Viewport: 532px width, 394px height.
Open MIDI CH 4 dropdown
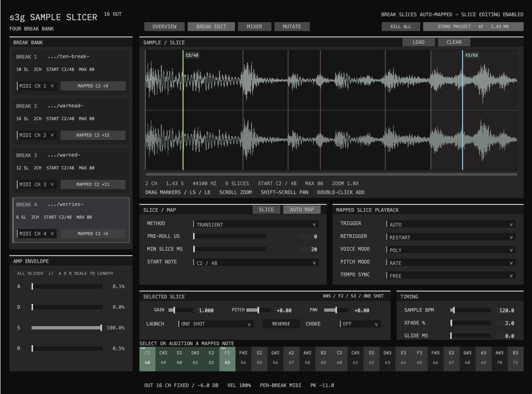click(x=36, y=234)
